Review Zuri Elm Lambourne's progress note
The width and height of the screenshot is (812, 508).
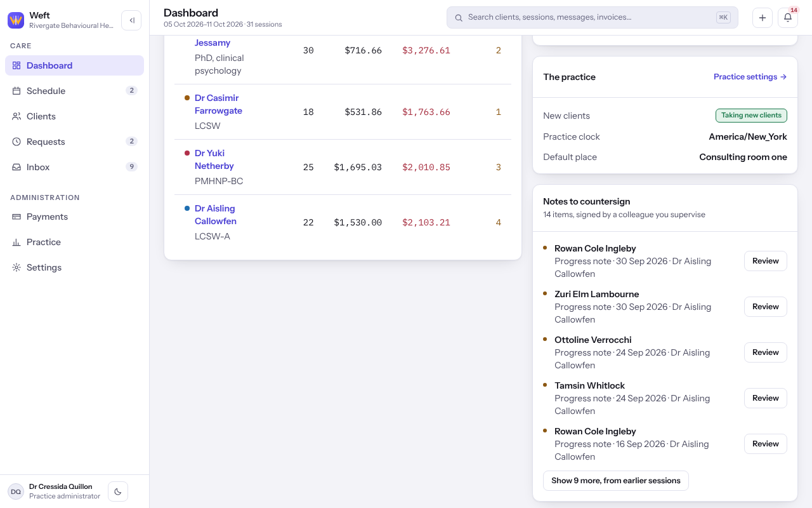click(766, 307)
